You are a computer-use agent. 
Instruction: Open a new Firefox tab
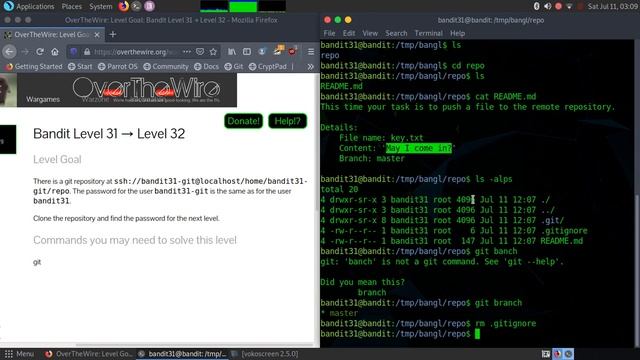click(113, 35)
